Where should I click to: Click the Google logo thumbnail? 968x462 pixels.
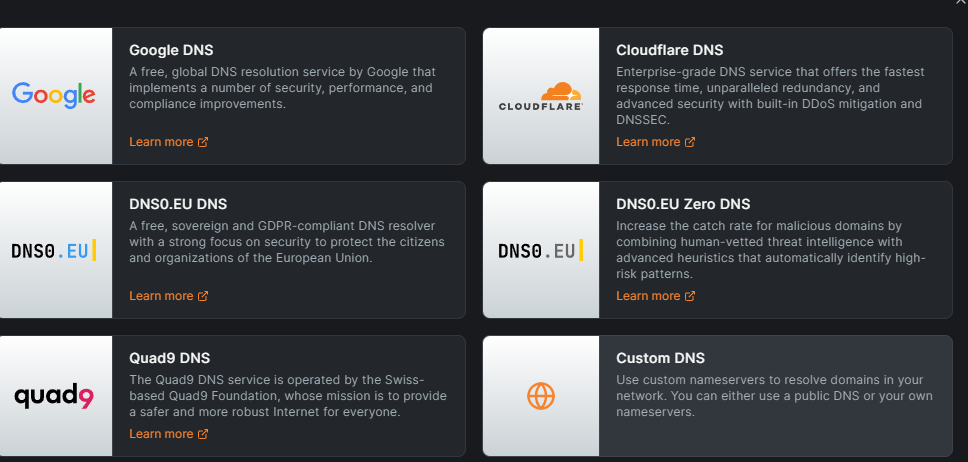[x=54, y=95]
